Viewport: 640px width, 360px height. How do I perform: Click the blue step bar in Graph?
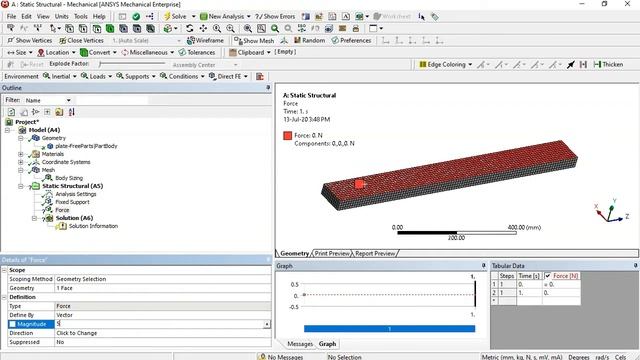tap(389, 329)
